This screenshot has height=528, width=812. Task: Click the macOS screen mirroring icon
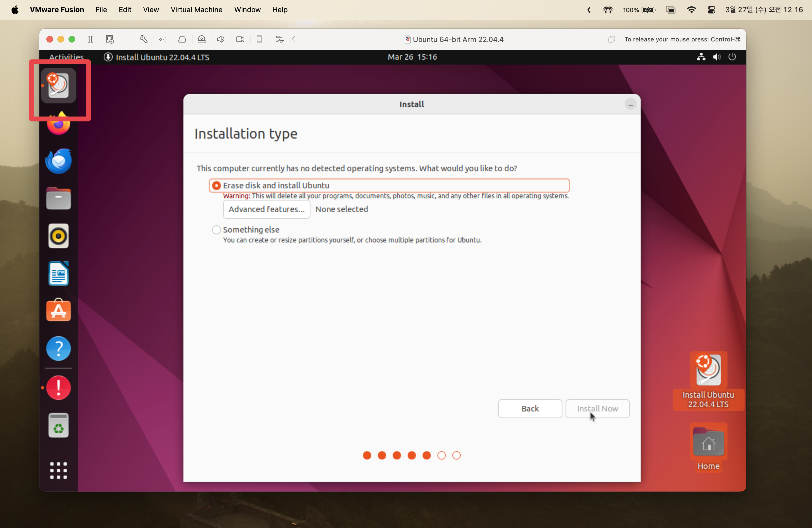tap(670, 10)
